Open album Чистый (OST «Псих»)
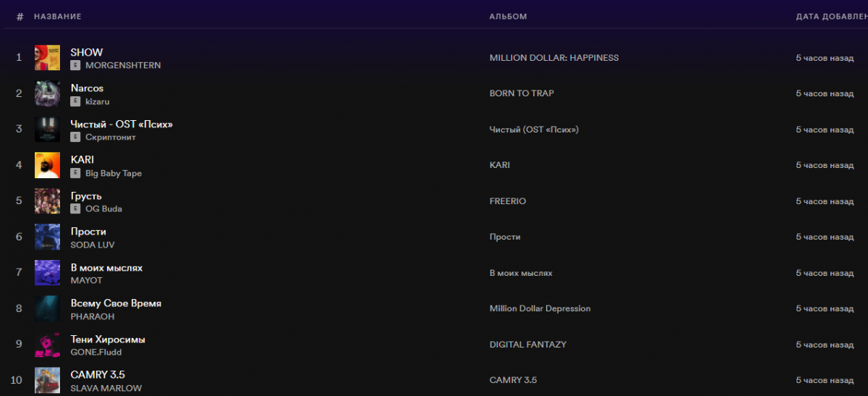Image resolution: width=868 pixels, height=396 pixels. [535, 130]
